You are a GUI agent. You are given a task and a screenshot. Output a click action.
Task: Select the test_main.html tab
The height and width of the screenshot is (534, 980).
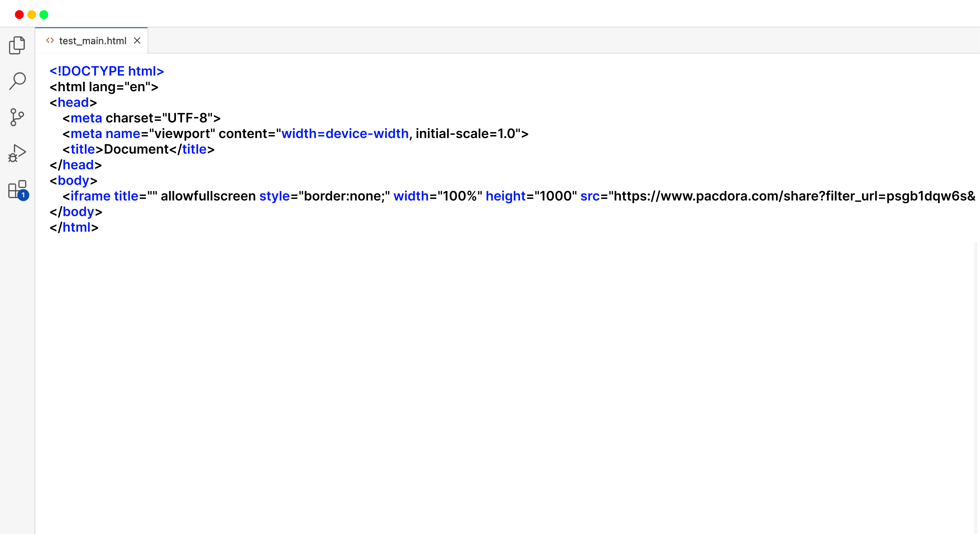[92, 41]
